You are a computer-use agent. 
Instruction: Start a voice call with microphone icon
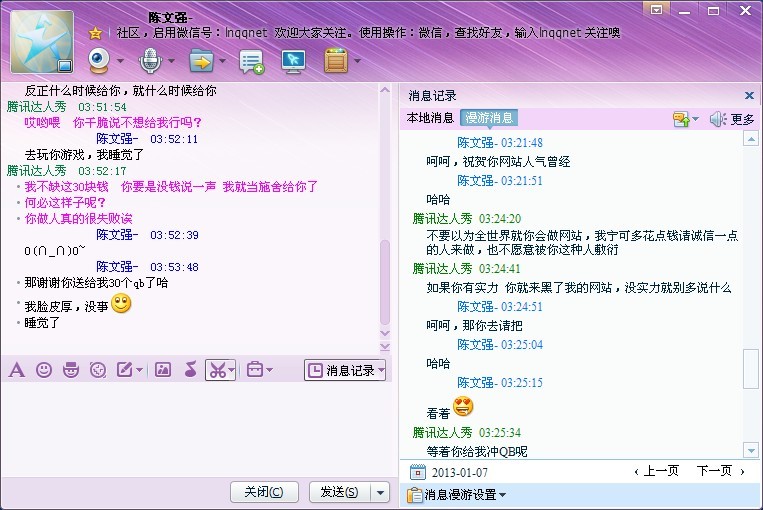coord(150,60)
